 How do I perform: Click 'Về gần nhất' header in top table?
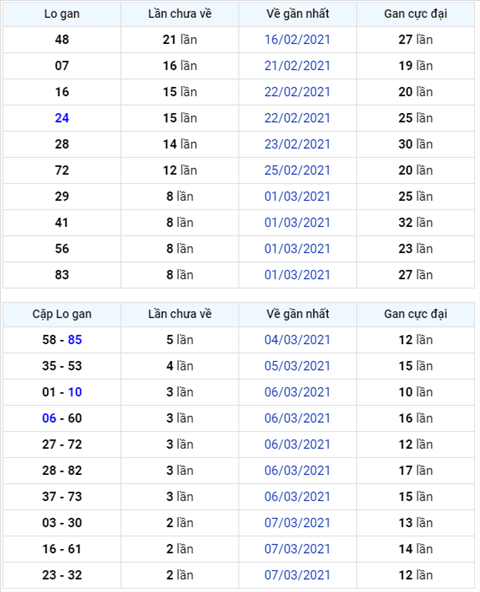coord(298,14)
